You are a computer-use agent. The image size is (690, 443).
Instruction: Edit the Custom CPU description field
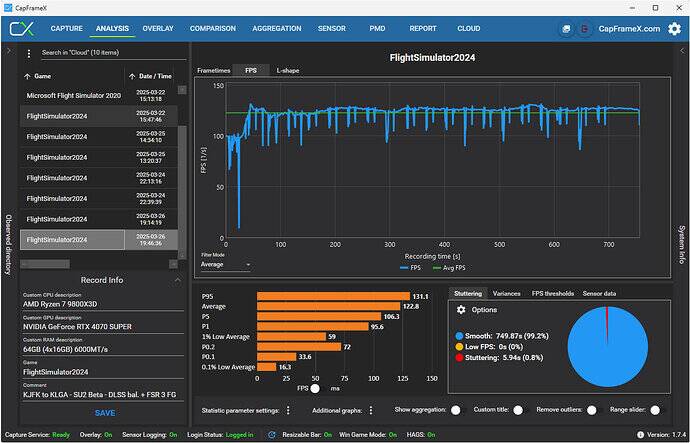103,304
